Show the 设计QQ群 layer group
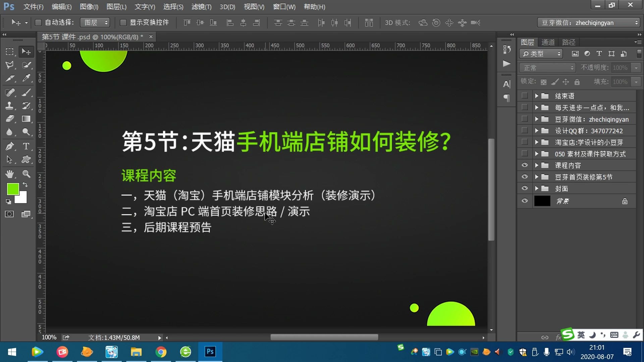Viewport: 644px width, 362px height. point(525,131)
